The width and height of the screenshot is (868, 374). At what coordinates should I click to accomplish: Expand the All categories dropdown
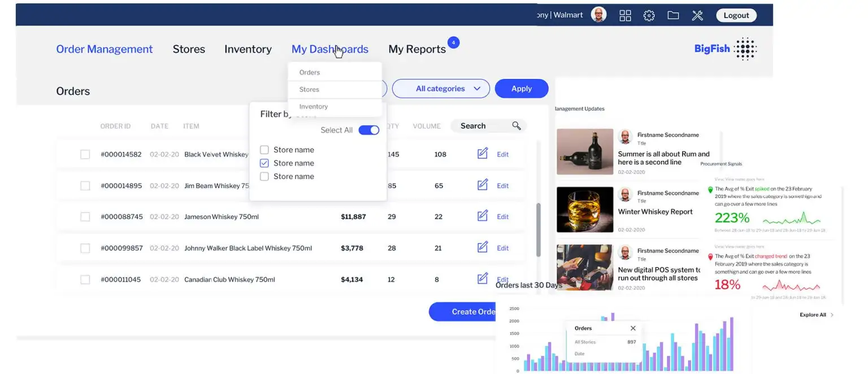441,89
